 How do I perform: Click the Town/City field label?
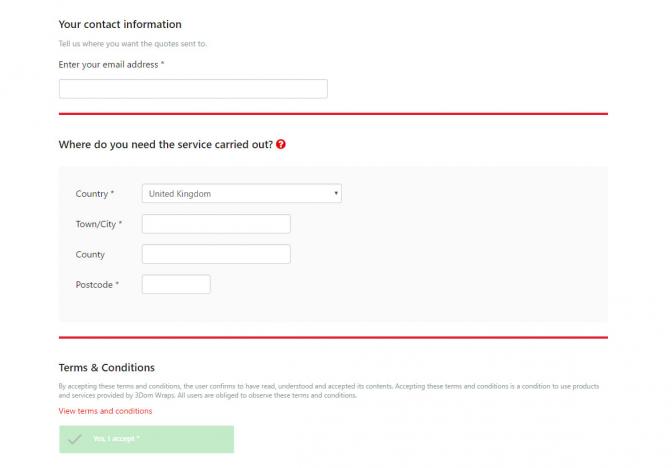coord(98,224)
